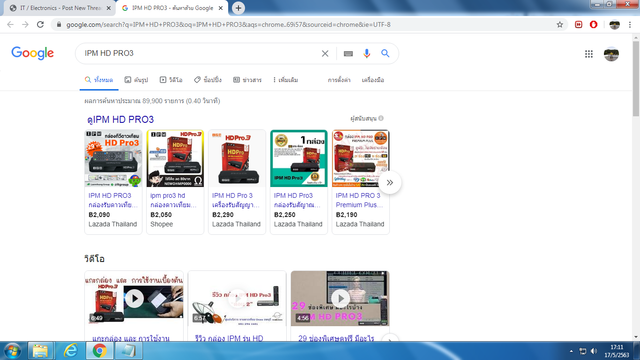The image size is (640, 360).
Task: Open 'IPM HD PRO 3 Premium Plus' link
Action: coord(359,200)
